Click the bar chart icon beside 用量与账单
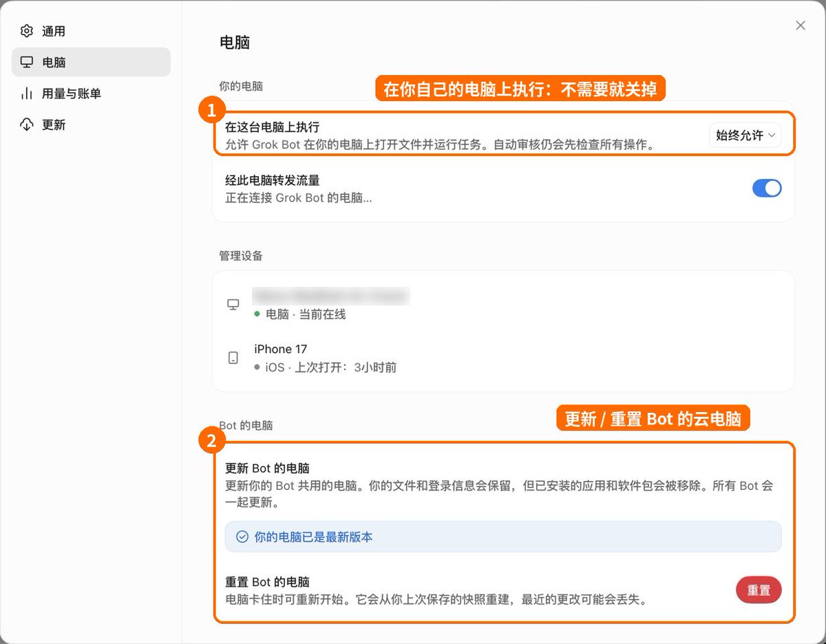The image size is (826, 644). click(x=27, y=94)
